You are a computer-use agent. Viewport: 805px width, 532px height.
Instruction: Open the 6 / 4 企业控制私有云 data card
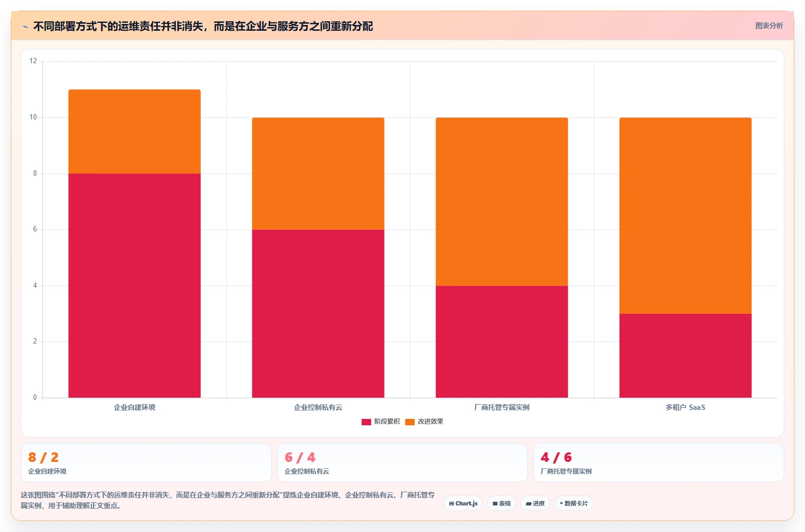coord(402,462)
